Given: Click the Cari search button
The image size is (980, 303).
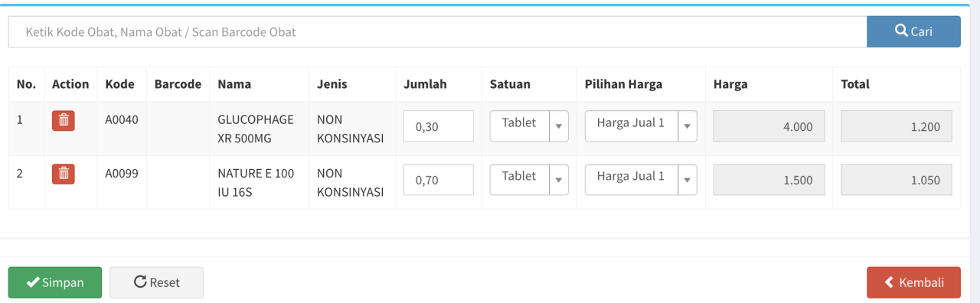Looking at the screenshot, I should pyautogui.click(x=913, y=31).
